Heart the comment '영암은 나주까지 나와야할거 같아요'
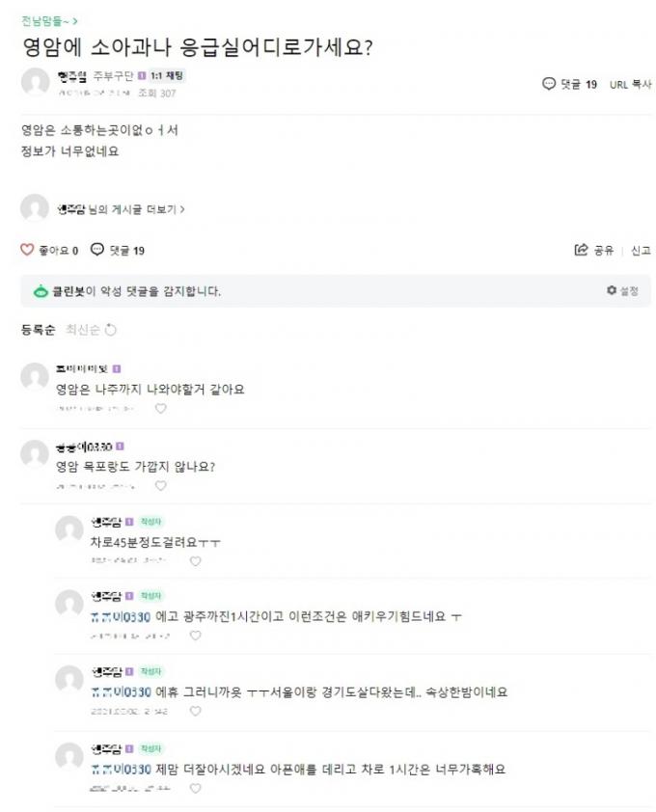 161,409
